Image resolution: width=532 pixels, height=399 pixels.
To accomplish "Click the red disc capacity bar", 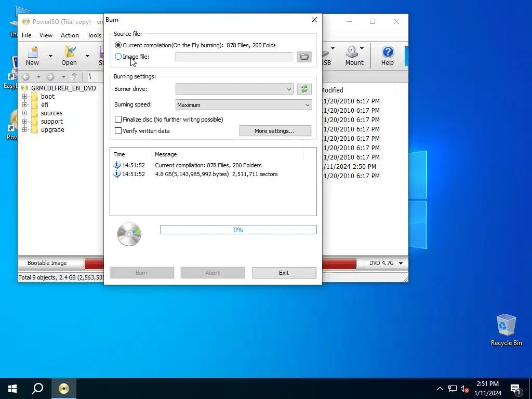I will click(339, 263).
